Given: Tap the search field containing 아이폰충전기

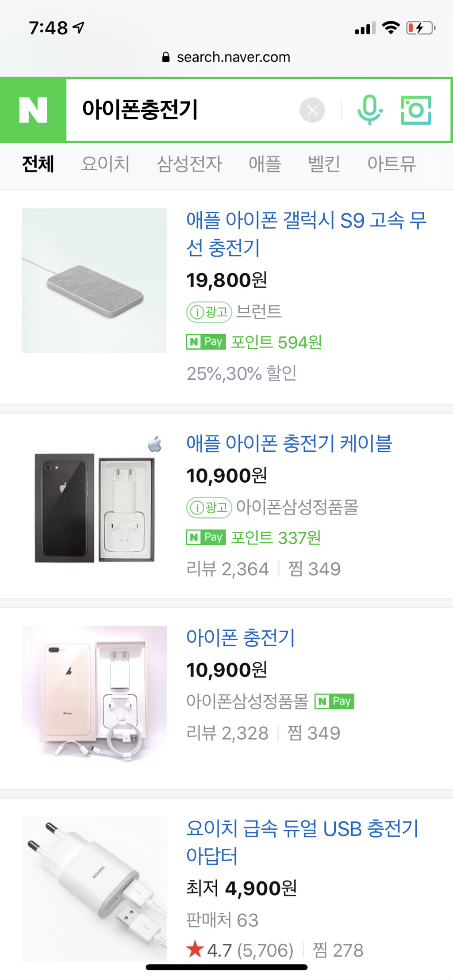Looking at the screenshot, I should pos(177,110).
